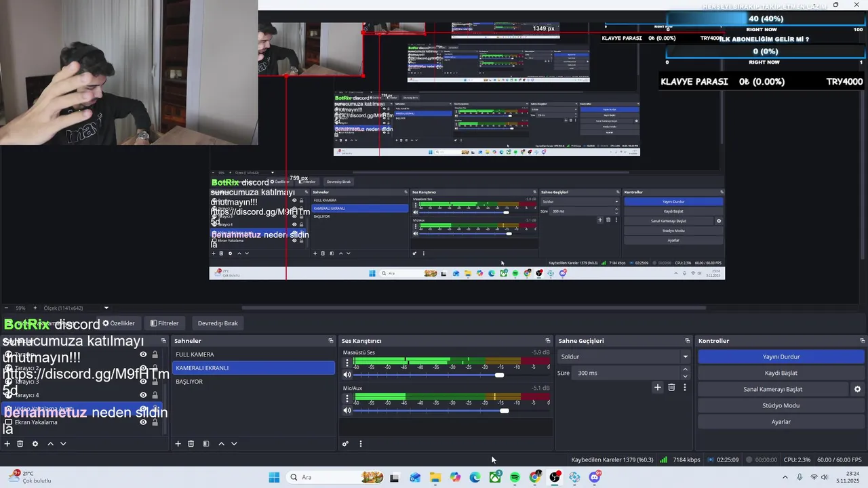Decrease transition duration with down arrow

(x=685, y=376)
